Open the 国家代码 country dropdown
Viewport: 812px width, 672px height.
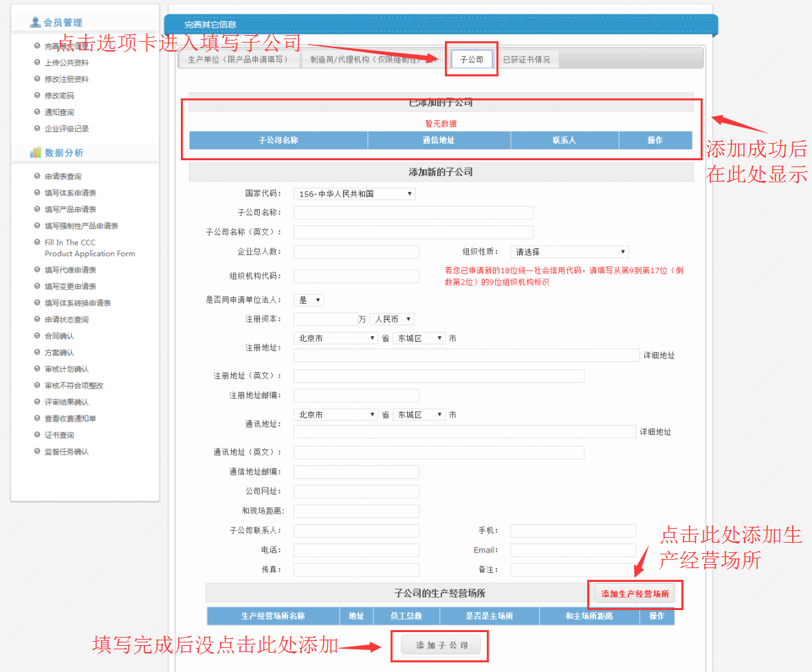tap(354, 194)
